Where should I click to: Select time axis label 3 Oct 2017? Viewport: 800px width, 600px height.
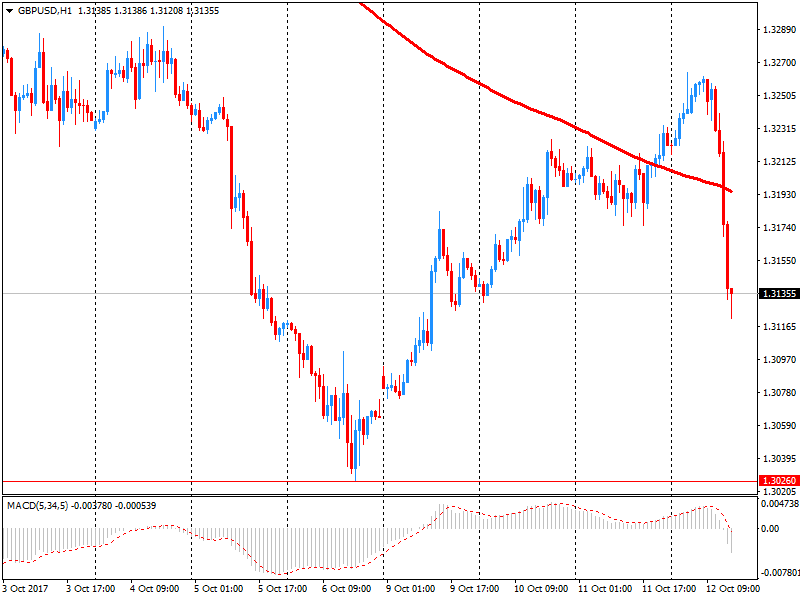(26, 588)
